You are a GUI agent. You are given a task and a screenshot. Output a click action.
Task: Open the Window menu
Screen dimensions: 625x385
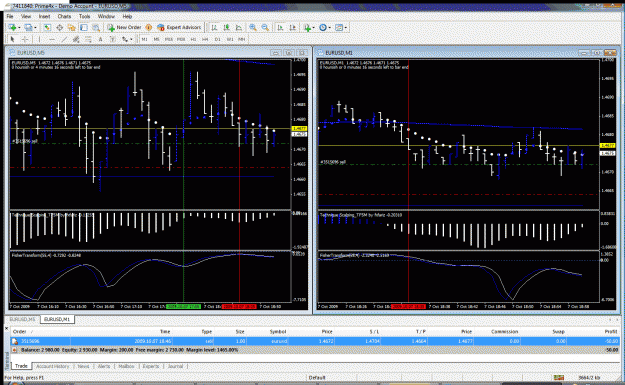click(106, 16)
